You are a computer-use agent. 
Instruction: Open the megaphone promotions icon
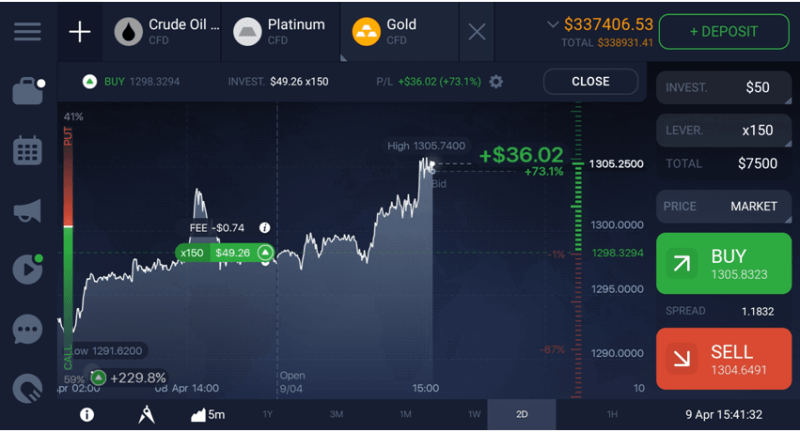tap(28, 210)
